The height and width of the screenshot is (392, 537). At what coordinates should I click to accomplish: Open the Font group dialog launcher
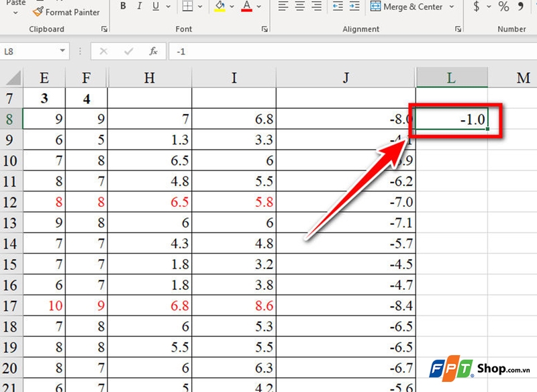[x=264, y=29]
